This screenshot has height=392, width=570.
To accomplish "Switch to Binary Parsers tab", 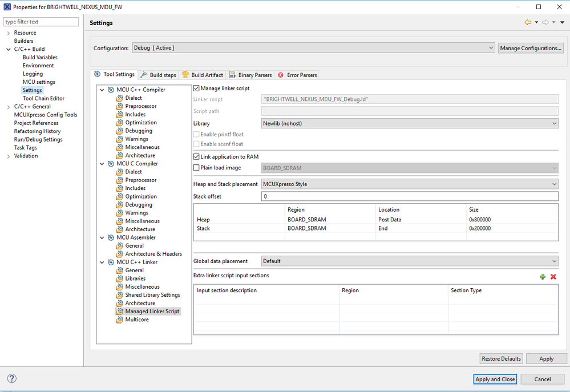I will tap(250, 75).
